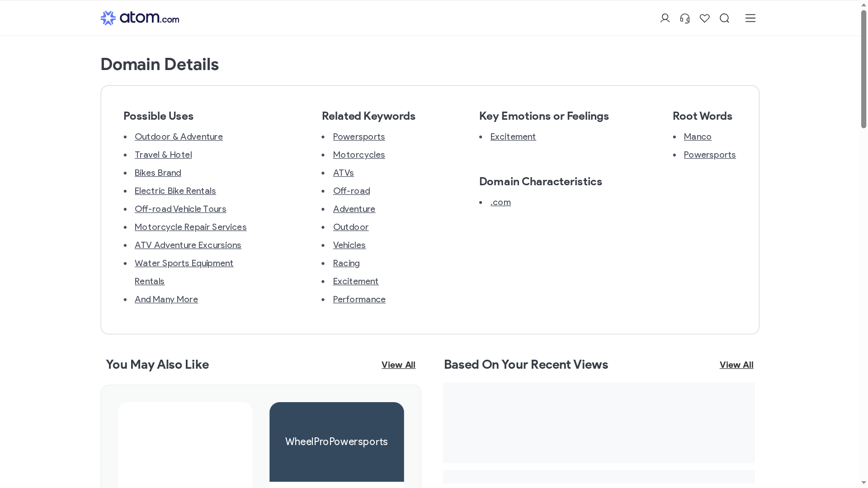Select the Adventure keyword link
The image size is (868, 488).
(354, 209)
